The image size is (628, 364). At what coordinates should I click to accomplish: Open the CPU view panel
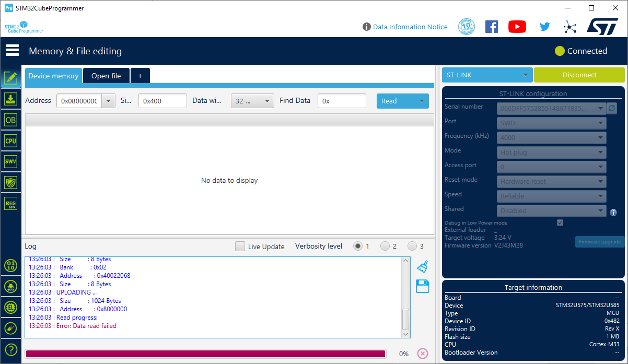pos(11,140)
